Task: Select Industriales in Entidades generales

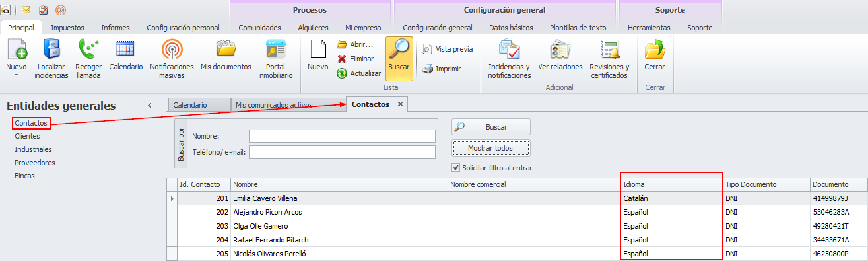Action: (33, 149)
